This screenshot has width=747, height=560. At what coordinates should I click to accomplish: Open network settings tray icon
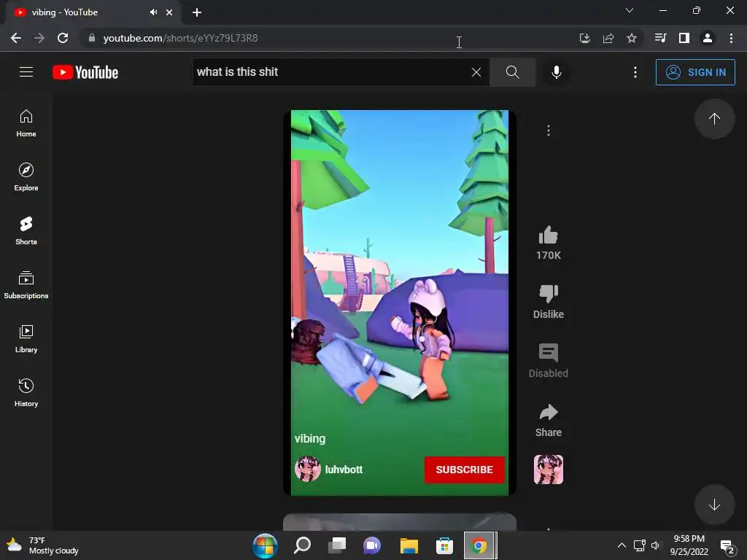click(x=639, y=545)
